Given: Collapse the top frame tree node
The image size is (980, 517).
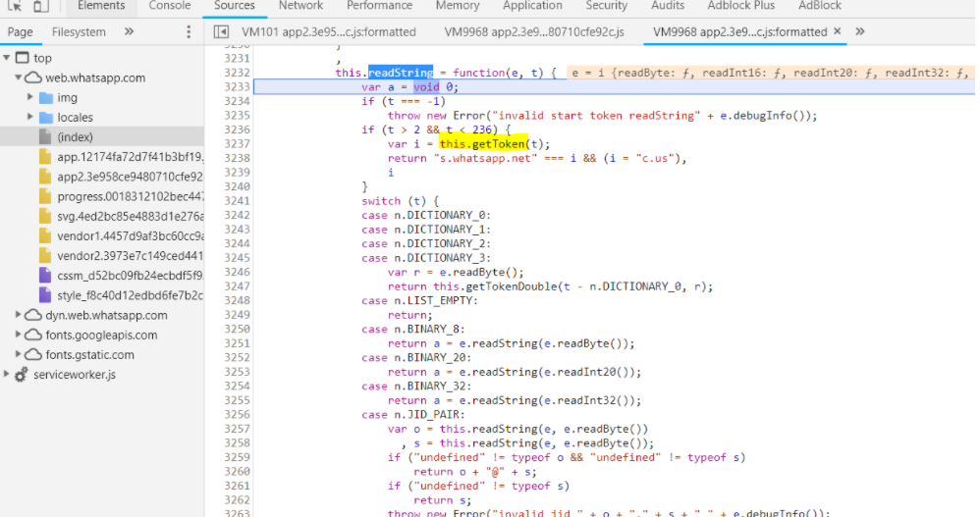Looking at the screenshot, I should [x=6, y=58].
